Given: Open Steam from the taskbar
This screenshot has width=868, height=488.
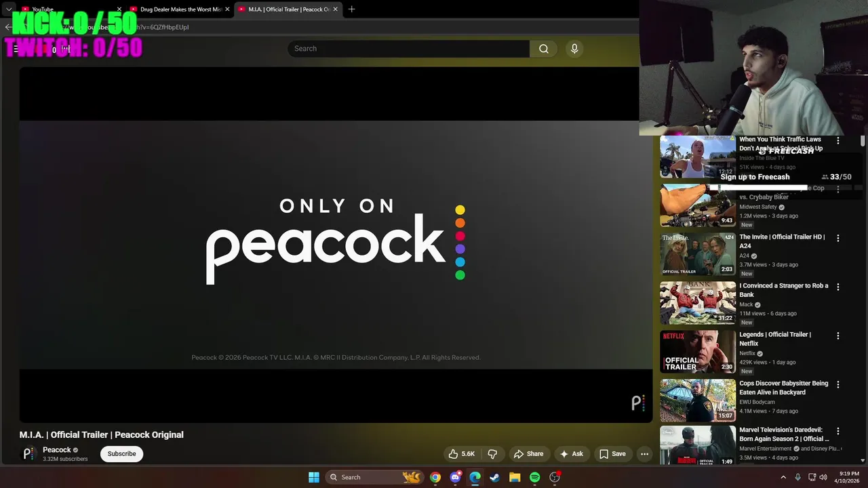Looking at the screenshot, I should pyautogui.click(x=495, y=477).
